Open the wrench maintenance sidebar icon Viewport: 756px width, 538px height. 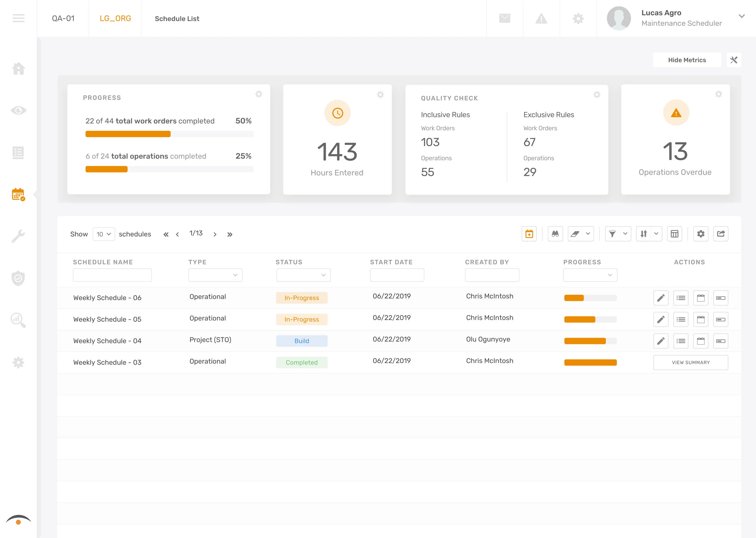(x=18, y=236)
